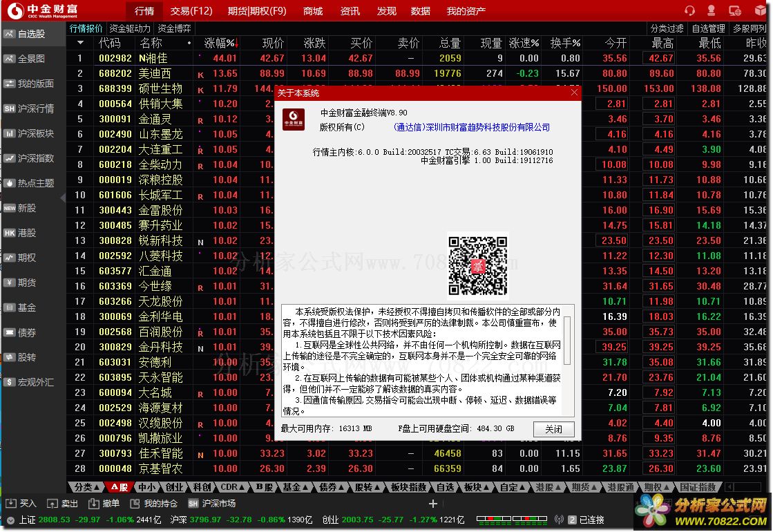Click the CICC 中金财富 logo

pyautogui.click(x=42, y=10)
